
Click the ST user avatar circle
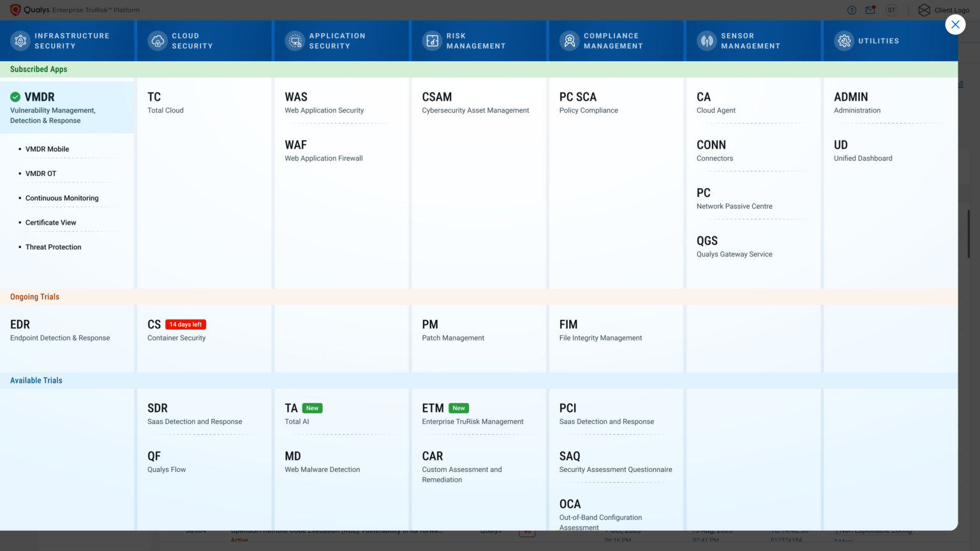pos(891,10)
